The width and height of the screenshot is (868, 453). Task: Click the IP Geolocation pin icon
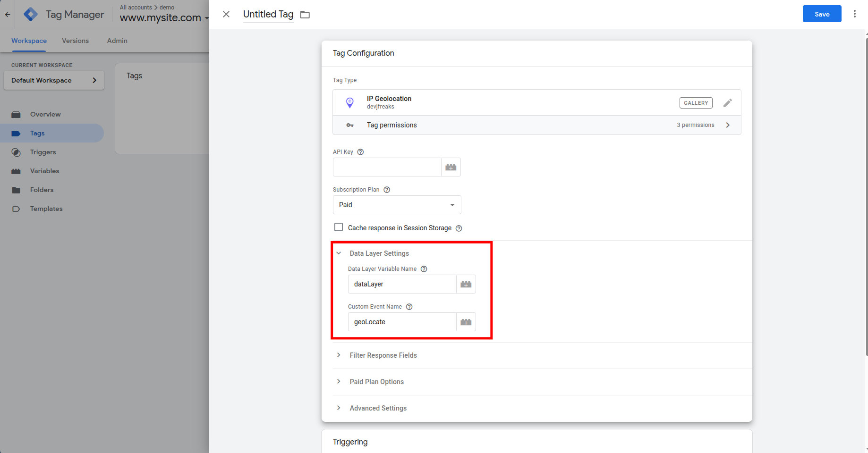click(350, 102)
